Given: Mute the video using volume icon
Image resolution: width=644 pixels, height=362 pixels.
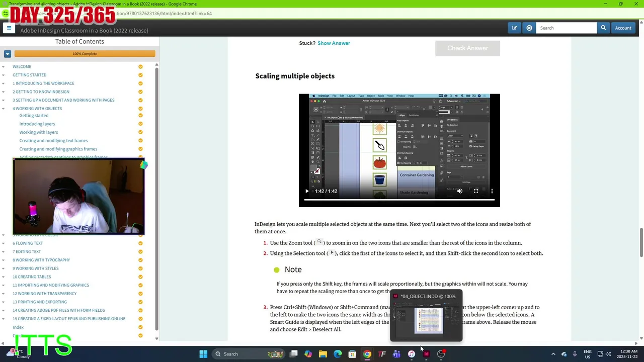Looking at the screenshot, I should pyautogui.click(x=459, y=191).
